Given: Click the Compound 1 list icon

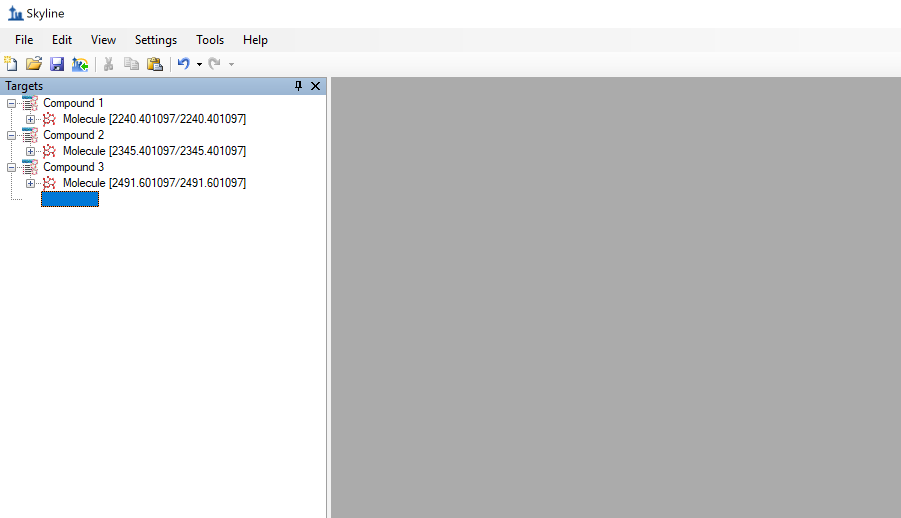Looking at the screenshot, I should tap(30, 103).
